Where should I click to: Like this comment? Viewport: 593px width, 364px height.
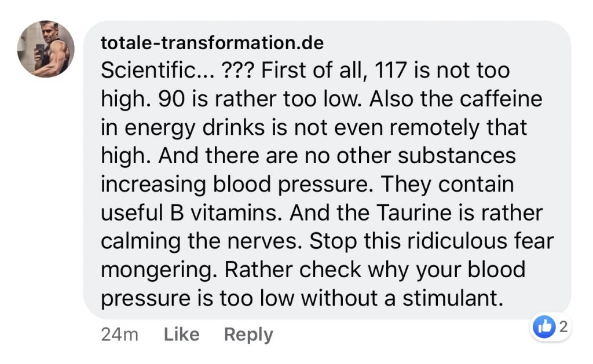click(181, 334)
